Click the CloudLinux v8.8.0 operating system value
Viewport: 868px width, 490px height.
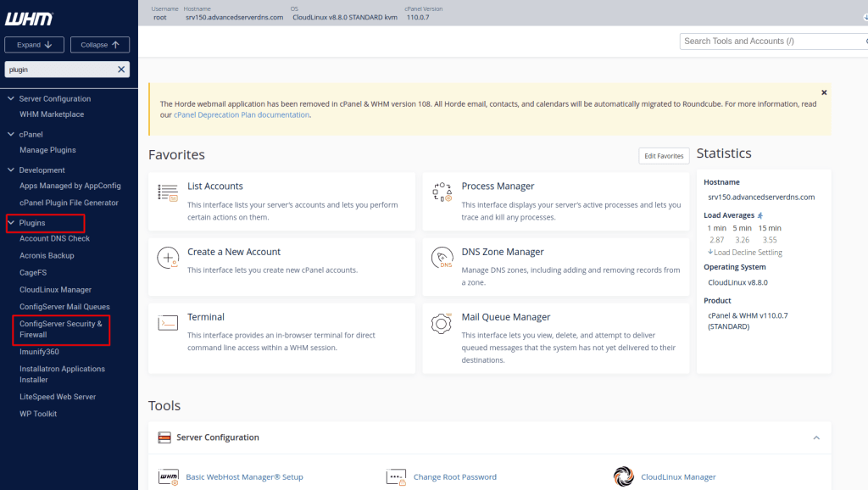coord(737,282)
